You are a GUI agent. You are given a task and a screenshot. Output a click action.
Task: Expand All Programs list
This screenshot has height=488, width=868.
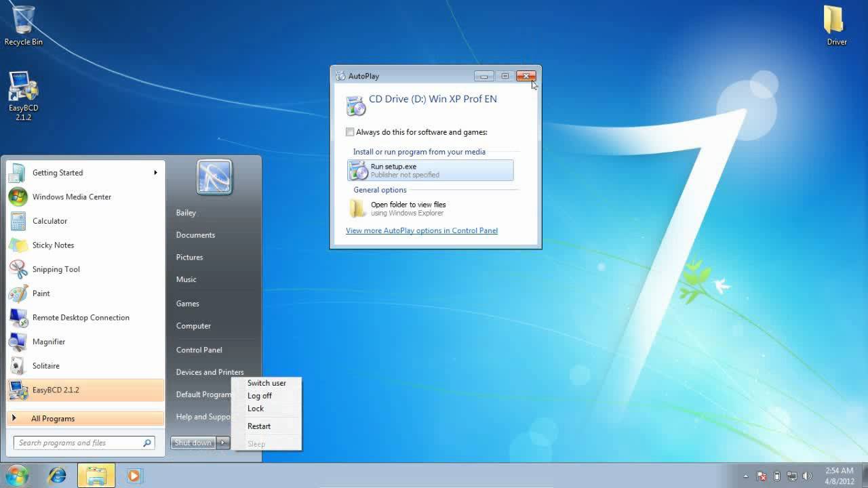pos(85,418)
